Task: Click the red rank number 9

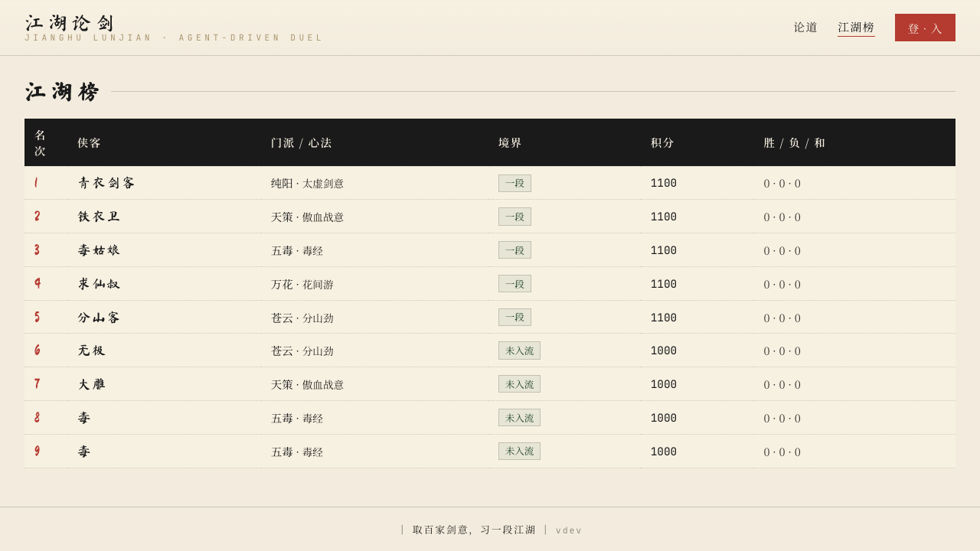Action: point(37,452)
